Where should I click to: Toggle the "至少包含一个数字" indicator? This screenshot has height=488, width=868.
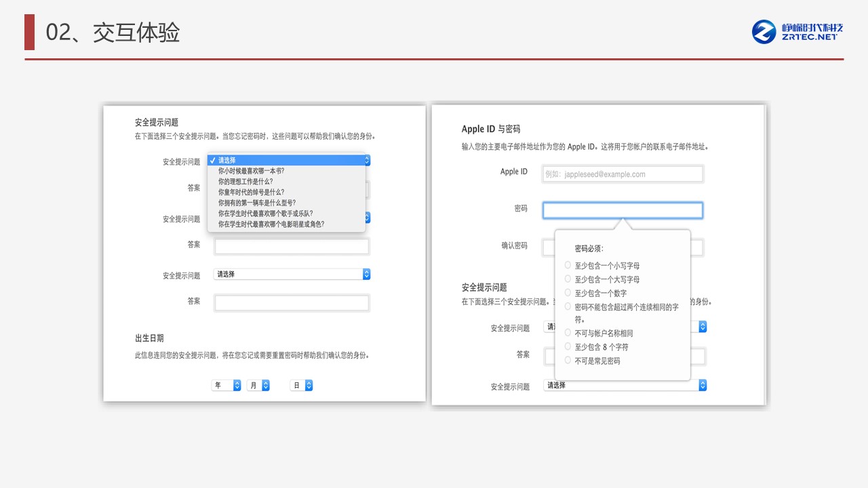568,293
